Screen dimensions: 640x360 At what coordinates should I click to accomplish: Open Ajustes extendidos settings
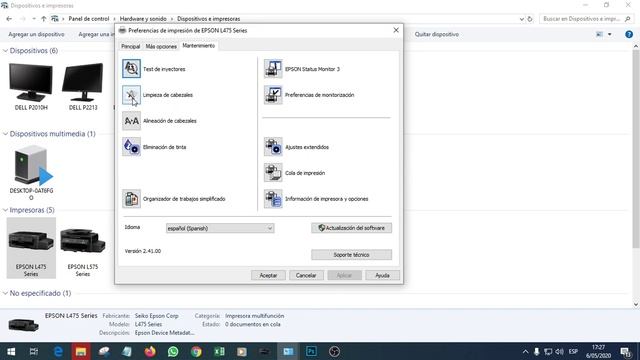coord(273,147)
